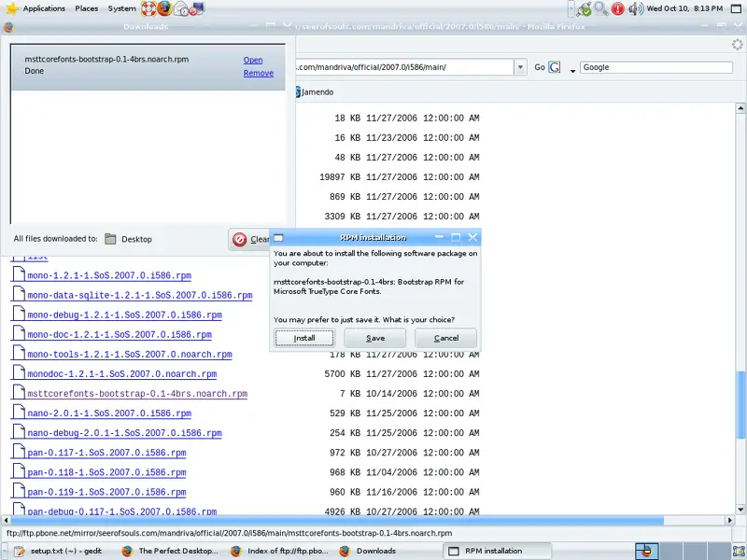Click the show-desktop window icon in top panel
Viewport: 747px width, 560px height.
click(x=736, y=8)
